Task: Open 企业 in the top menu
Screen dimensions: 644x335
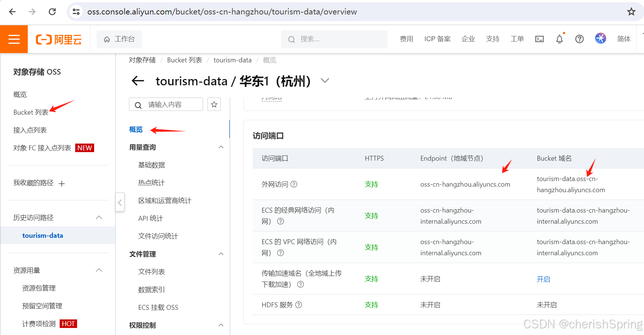Action: pos(468,39)
